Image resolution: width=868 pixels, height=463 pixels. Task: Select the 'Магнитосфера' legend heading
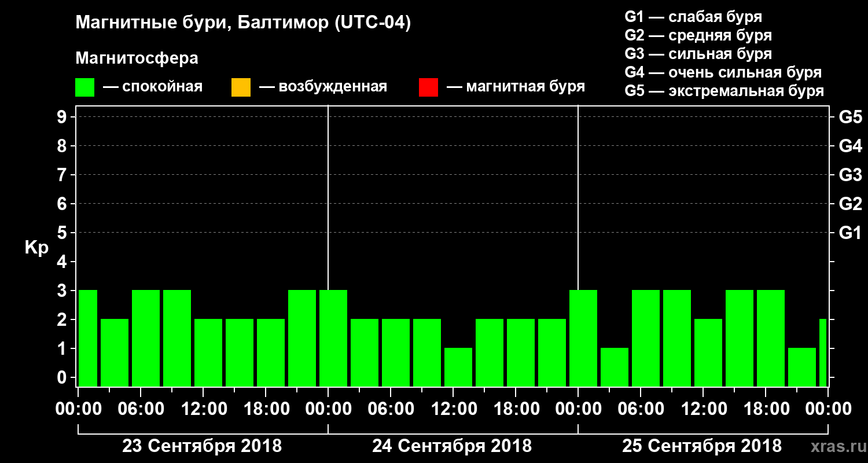137,59
